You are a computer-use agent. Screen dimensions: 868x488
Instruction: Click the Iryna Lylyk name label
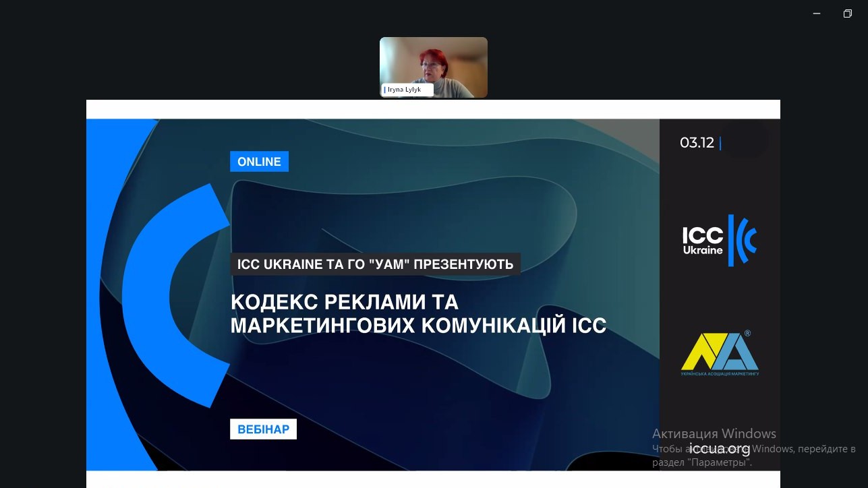tap(404, 90)
